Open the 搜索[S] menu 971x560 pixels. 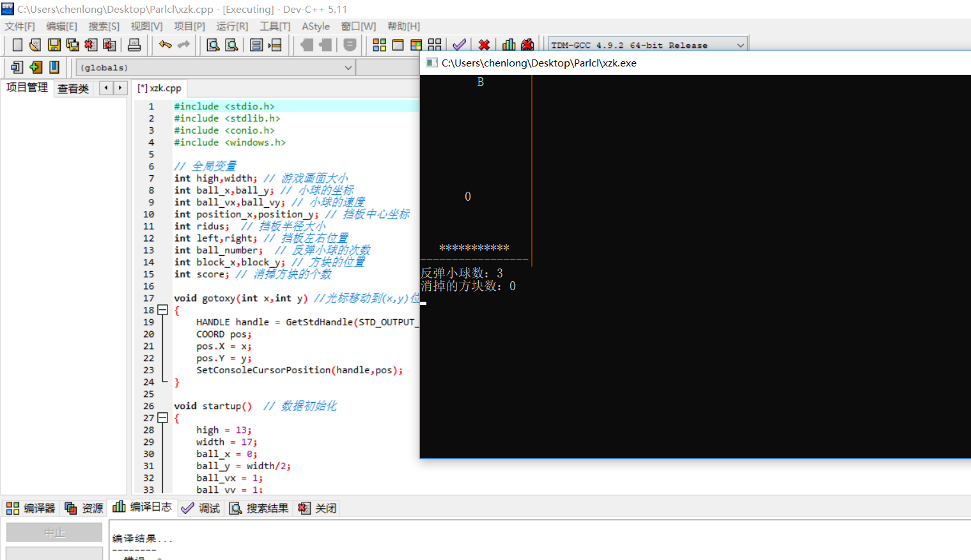point(104,26)
